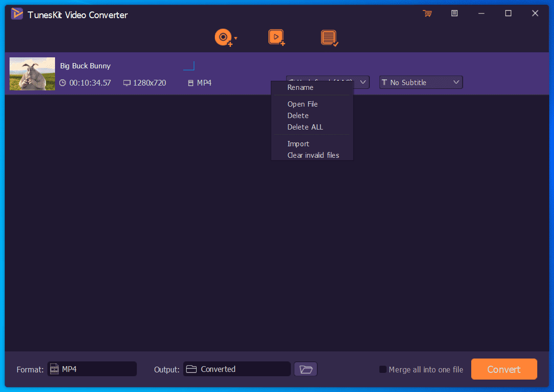Screen dimensions: 554x392
Task: Open the No Subtitle dropdown
Action: pos(421,82)
